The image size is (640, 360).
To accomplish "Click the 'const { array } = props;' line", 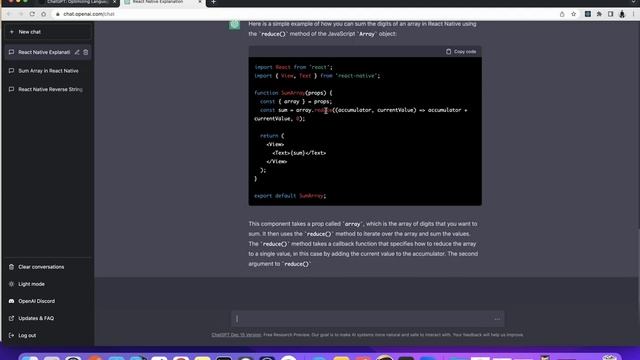I will [x=296, y=102].
